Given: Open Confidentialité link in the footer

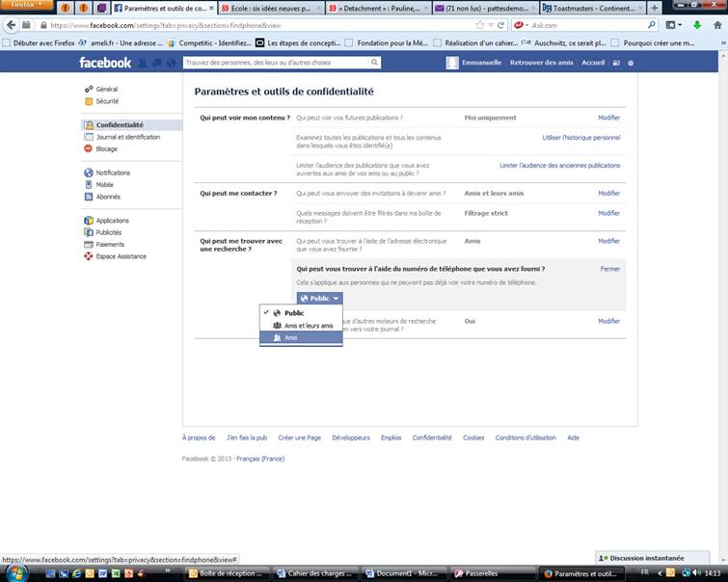Looking at the screenshot, I should [x=432, y=437].
